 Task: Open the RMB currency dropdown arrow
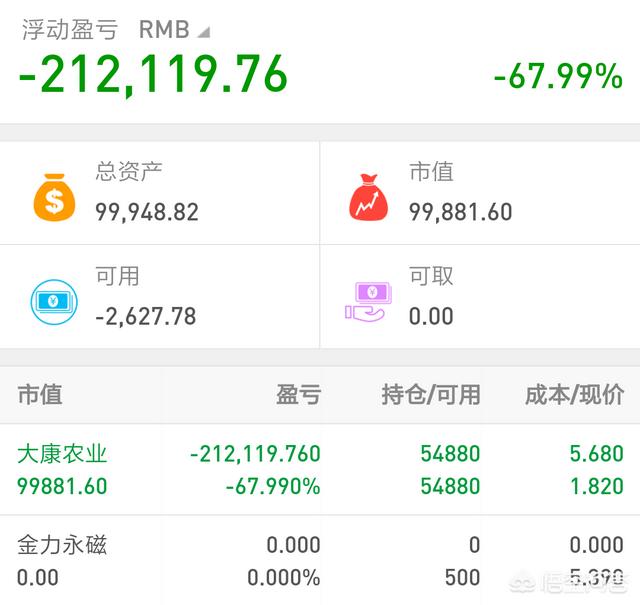coord(204,32)
